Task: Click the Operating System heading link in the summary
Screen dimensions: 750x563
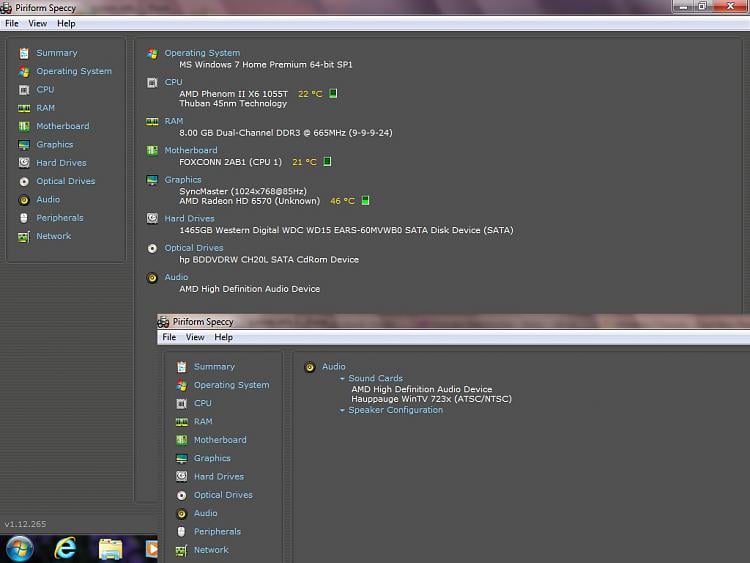Action: tap(202, 53)
